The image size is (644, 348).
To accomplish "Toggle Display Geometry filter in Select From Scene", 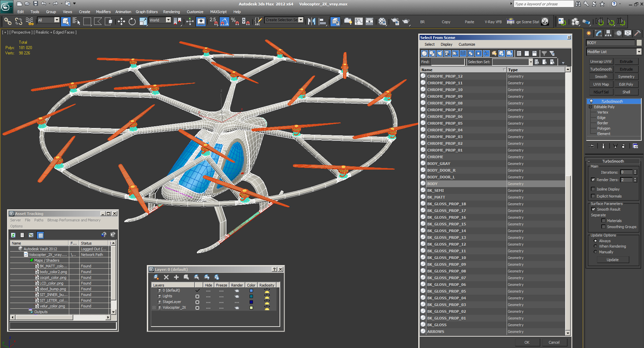I will (x=424, y=54).
